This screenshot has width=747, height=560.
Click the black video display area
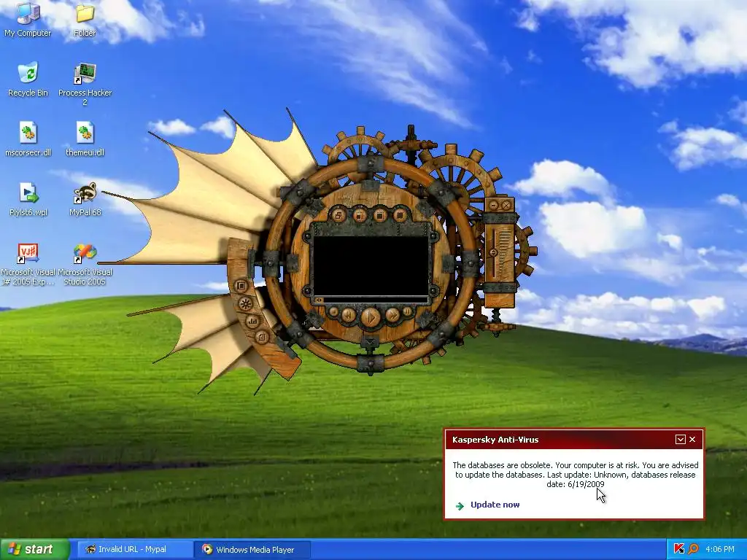click(x=371, y=266)
